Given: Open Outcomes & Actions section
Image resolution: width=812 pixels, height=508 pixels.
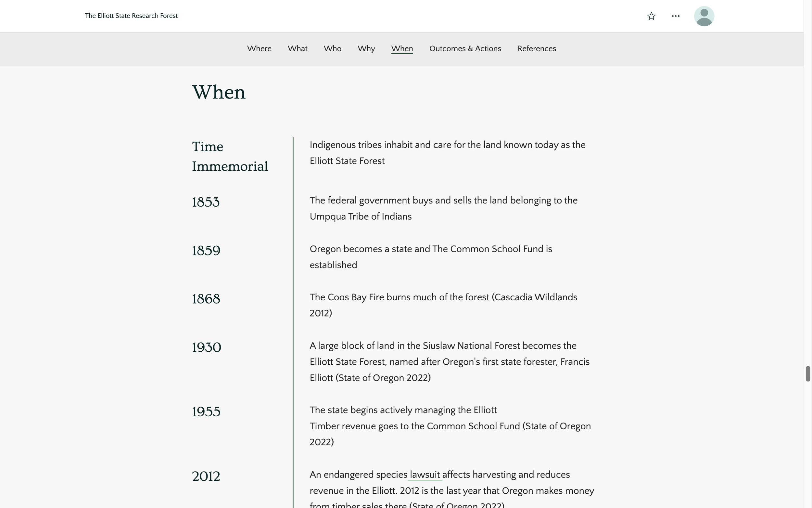Looking at the screenshot, I should coord(465,49).
